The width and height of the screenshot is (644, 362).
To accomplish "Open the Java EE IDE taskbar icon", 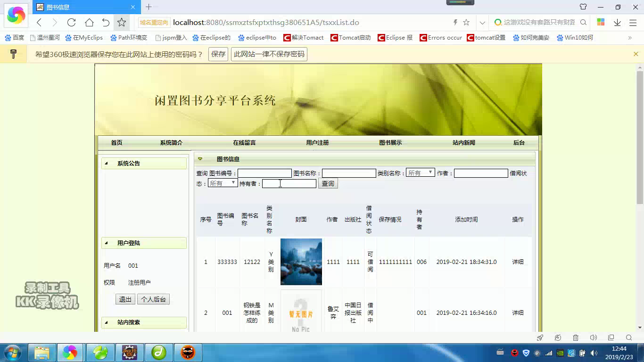I will click(x=129, y=353).
